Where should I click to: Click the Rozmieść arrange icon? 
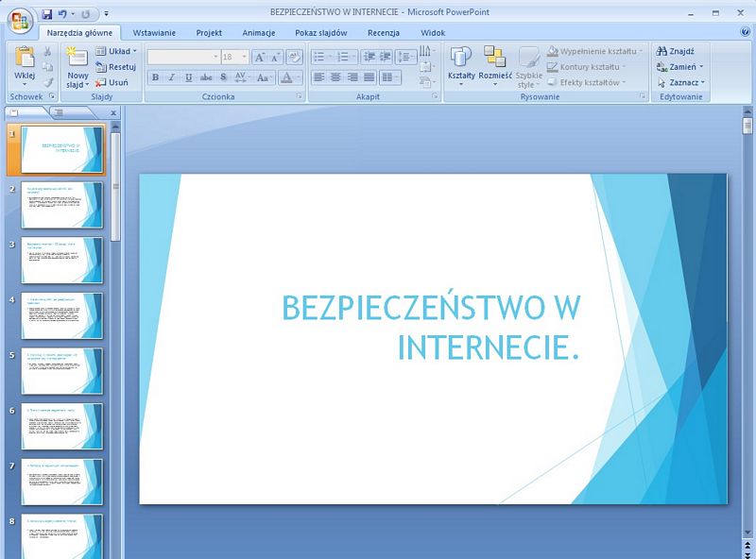click(494, 59)
